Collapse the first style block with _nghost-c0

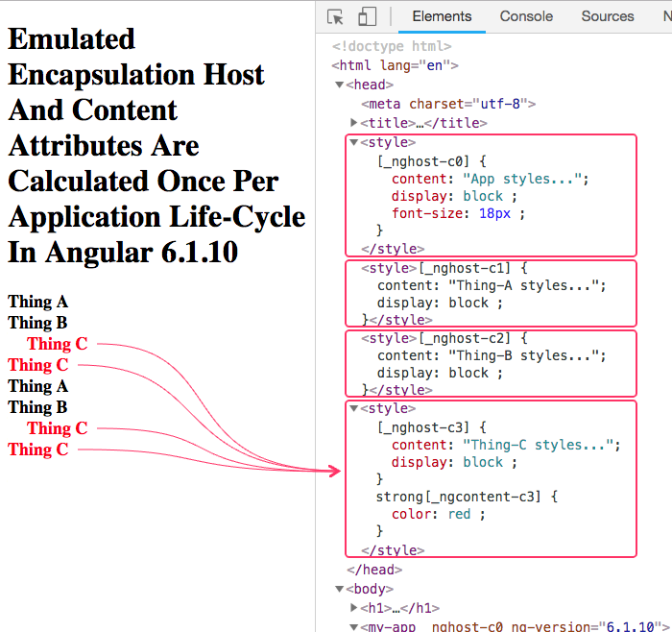coord(354,142)
